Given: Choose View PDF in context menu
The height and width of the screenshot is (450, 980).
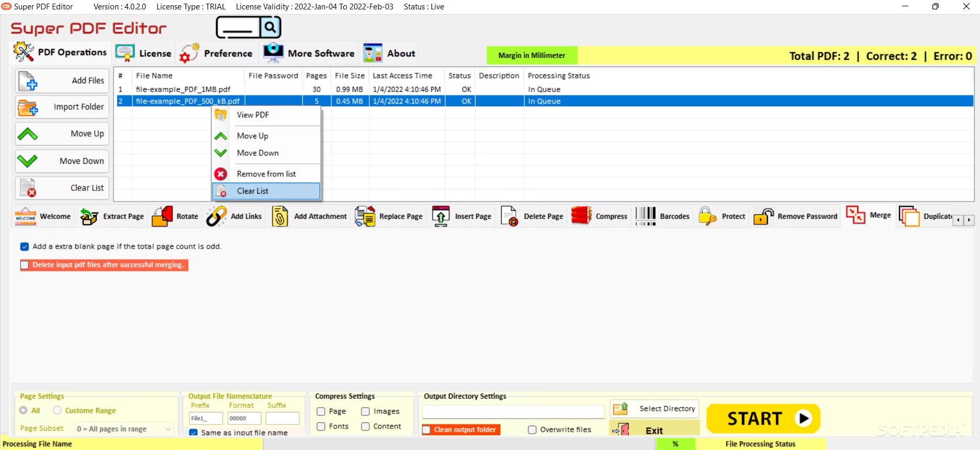Looking at the screenshot, I should click(x=266, y=115).
